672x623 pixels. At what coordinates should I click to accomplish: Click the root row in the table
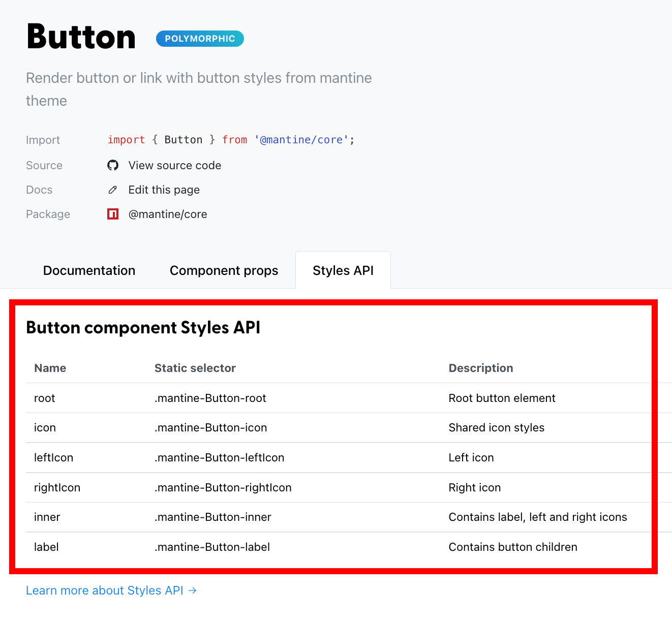44,398
